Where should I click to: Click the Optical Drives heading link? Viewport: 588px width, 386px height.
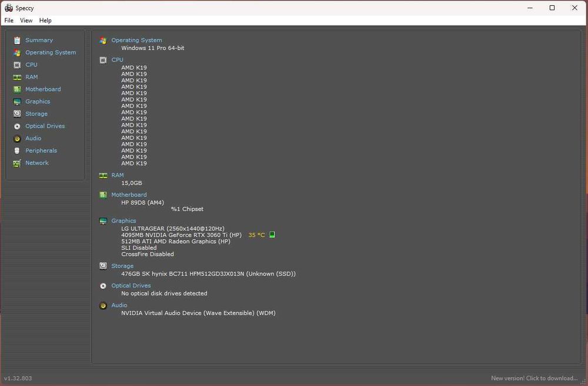point(131,286)
